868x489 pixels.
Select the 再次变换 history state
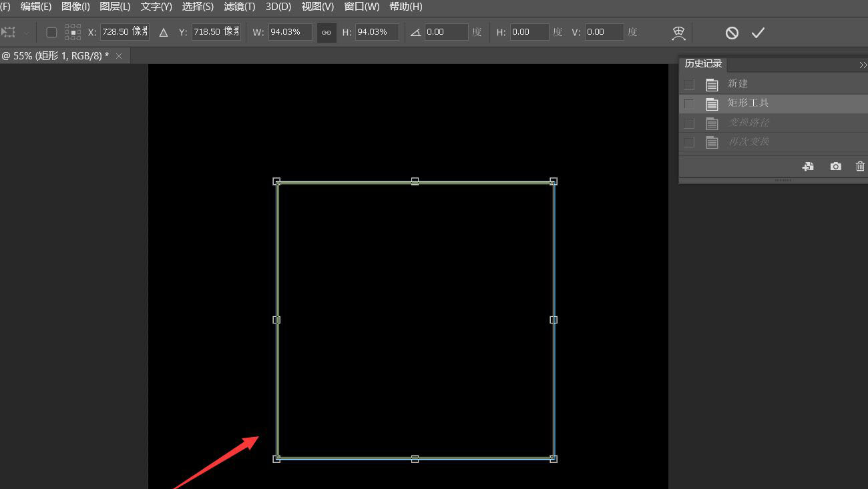774,142
